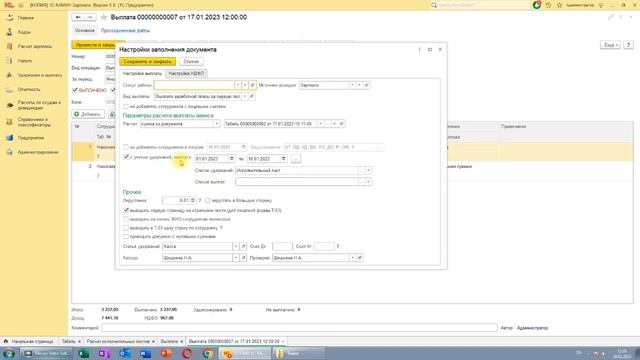Open the calculator for the "Округление" value

click(193, 200)
